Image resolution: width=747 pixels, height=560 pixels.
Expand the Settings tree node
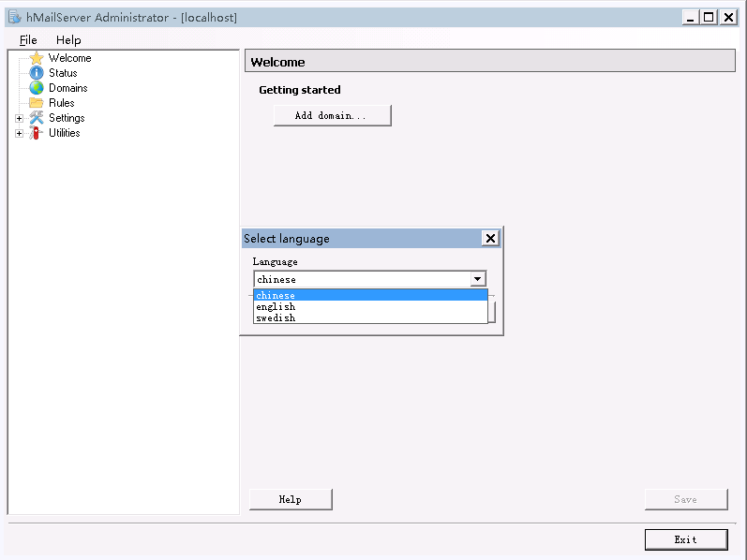[19, 118]
